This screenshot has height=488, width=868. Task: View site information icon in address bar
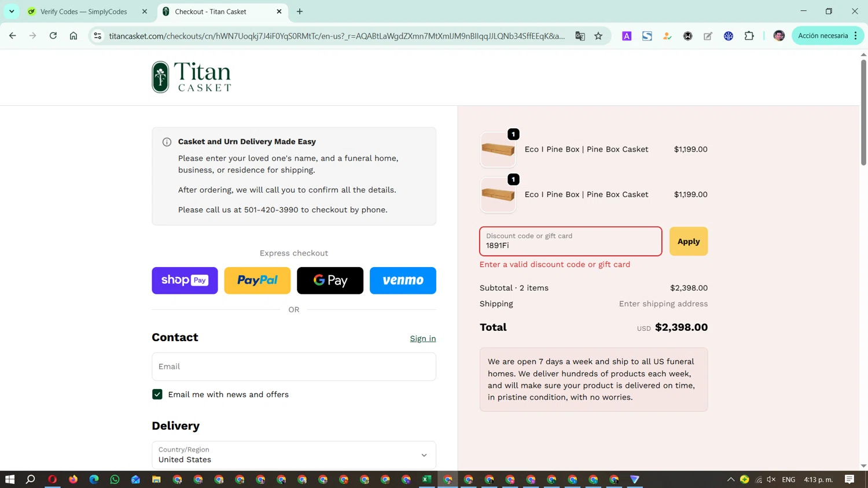point(98,36)
